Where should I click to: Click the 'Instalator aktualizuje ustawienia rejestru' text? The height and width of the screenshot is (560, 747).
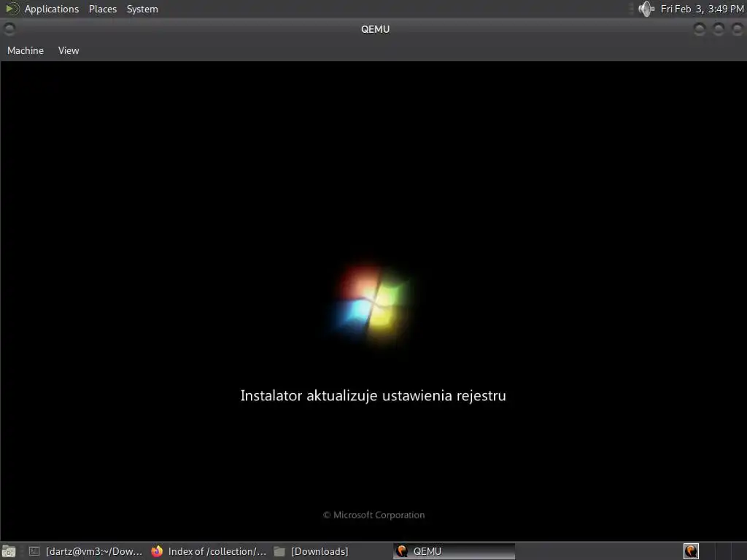[373, 396]
